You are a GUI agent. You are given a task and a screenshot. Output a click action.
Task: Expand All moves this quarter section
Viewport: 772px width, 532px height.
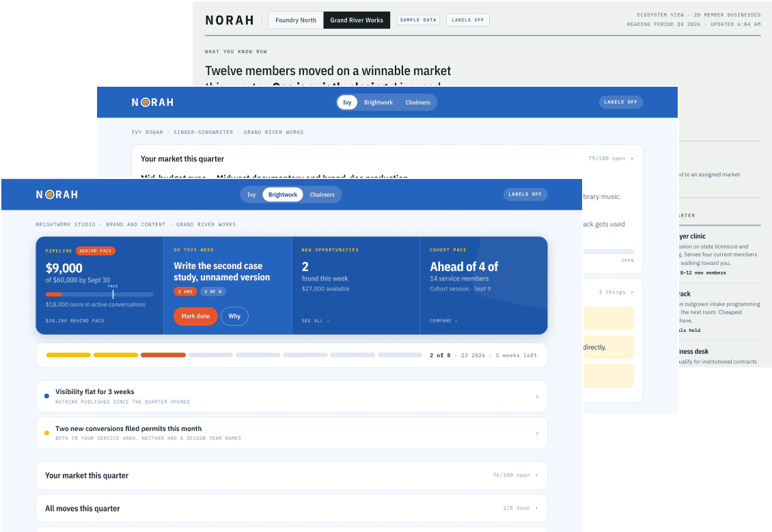[292, 508]
